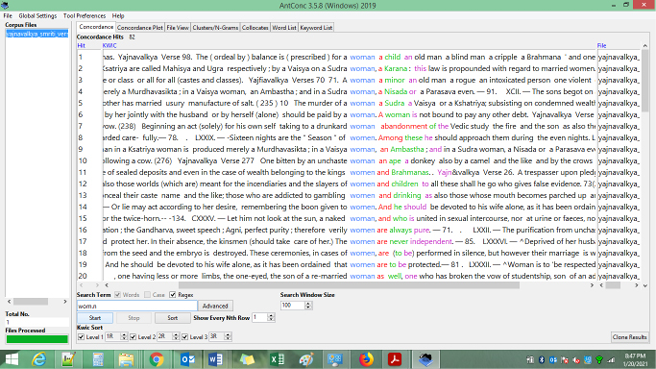Click the scroll-right arrow of the File column

636,285
